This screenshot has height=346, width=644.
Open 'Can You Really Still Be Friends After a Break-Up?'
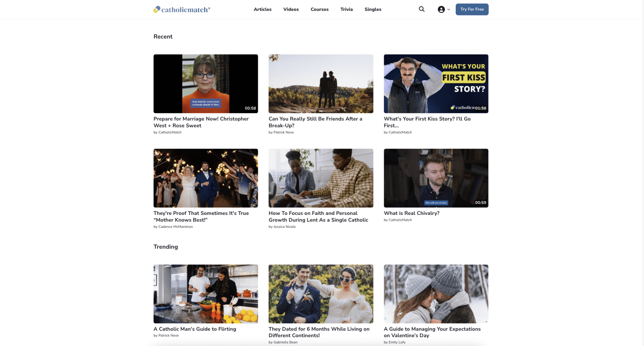coord(321,83)
